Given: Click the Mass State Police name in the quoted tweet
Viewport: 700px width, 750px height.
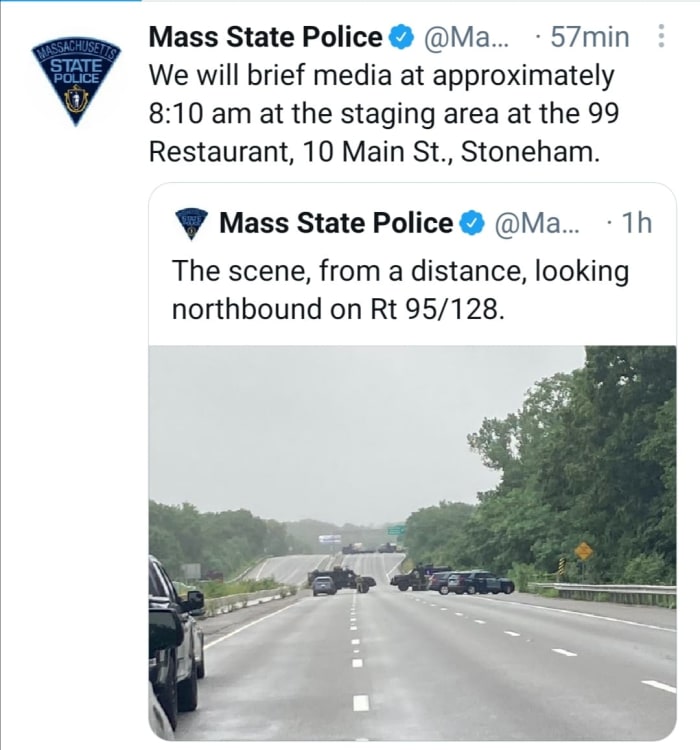Looking at the screenshot, I should click(x=336, y=223).
